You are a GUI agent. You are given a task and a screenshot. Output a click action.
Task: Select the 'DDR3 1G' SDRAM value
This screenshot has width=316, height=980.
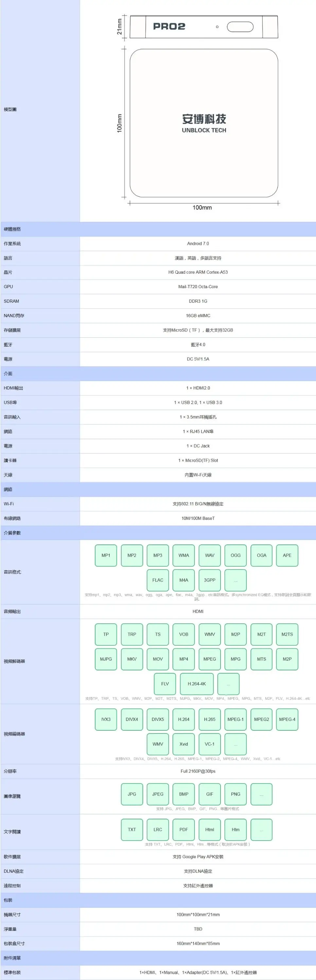tap(198, 301)
